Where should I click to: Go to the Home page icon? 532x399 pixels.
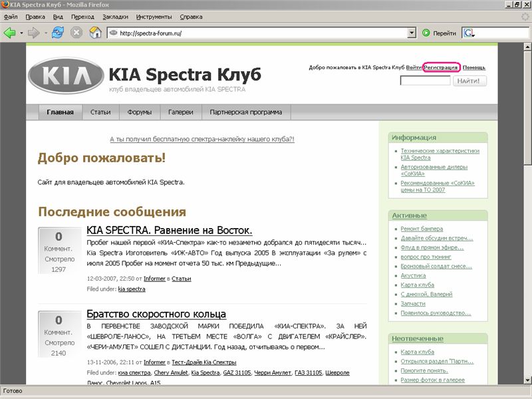(x=95, y=33)
